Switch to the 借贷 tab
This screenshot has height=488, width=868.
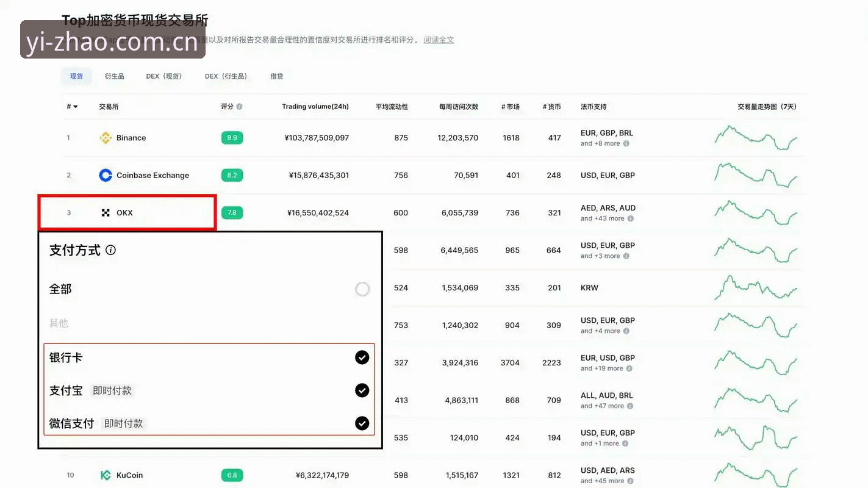coord(277,76)
